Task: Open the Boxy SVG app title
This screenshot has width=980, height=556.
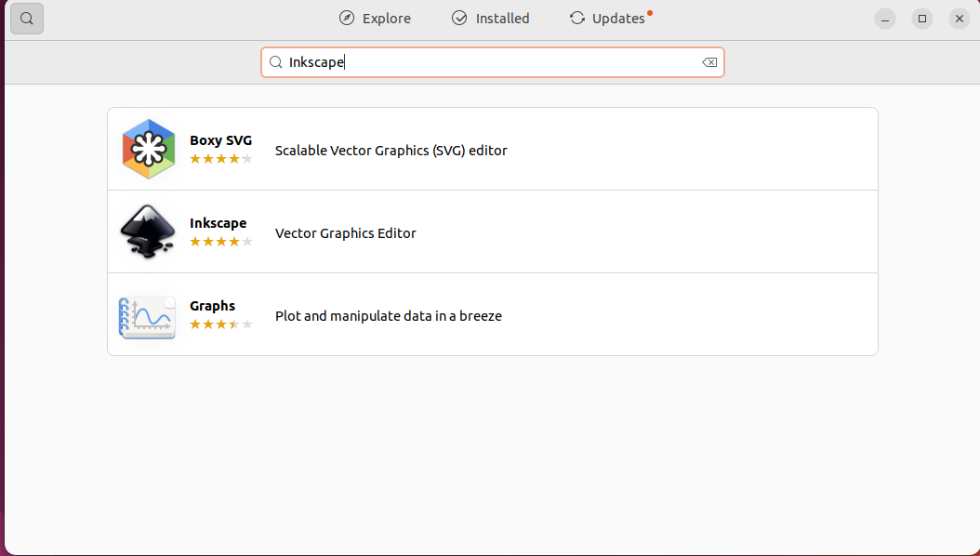Action: pyautogui.click(x=220, y=140)
